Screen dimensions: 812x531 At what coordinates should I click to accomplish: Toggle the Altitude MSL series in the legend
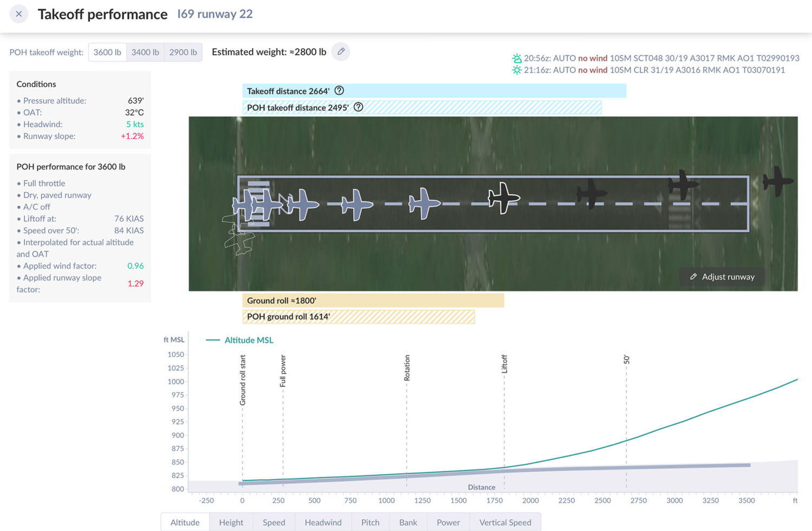[x=240, y=340]
